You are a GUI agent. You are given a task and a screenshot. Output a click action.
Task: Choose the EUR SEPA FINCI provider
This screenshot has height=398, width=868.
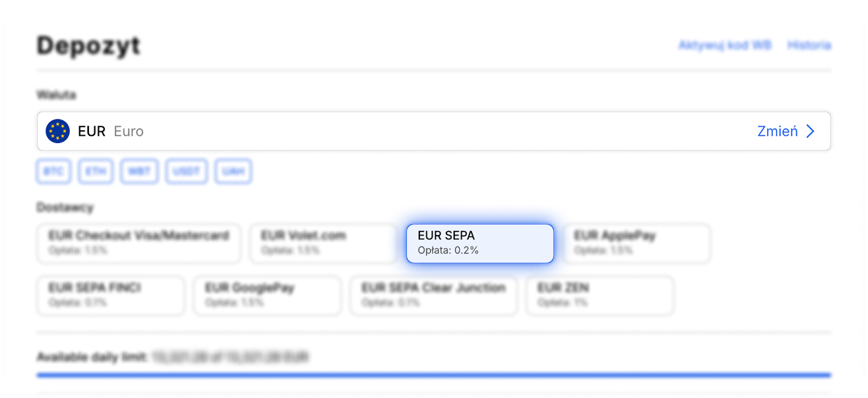[111, 295]
